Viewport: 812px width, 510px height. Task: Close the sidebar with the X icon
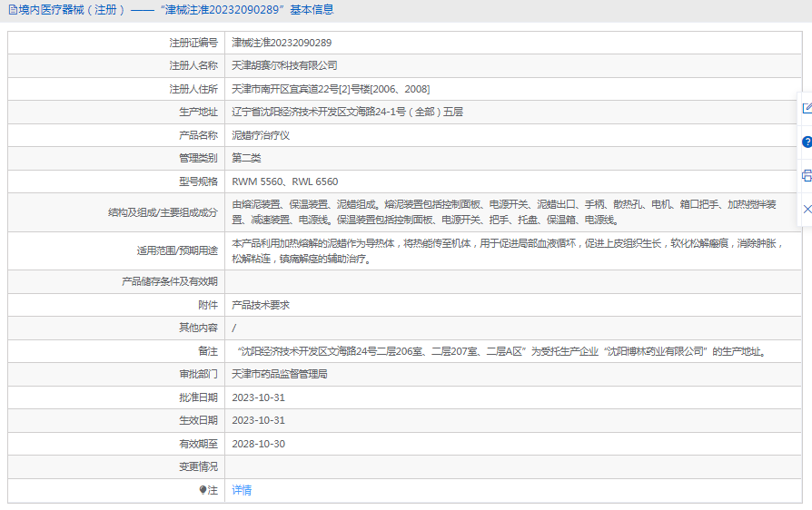[807, 209]
